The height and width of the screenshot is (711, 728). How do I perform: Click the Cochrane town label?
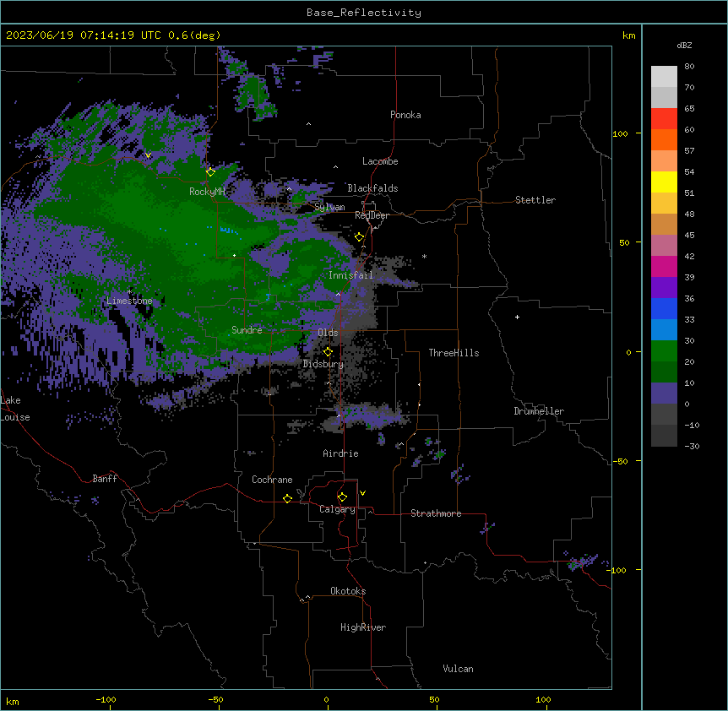pos(272,480)
